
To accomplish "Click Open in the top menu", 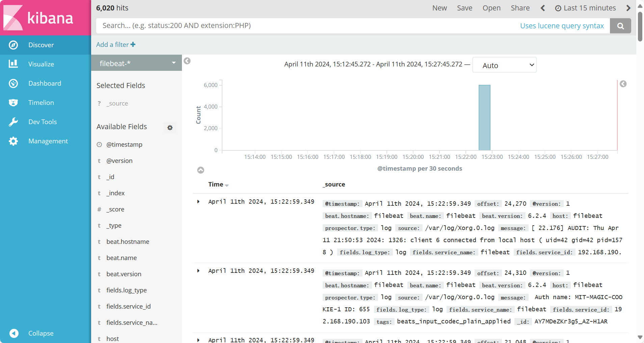I will 491,8.
